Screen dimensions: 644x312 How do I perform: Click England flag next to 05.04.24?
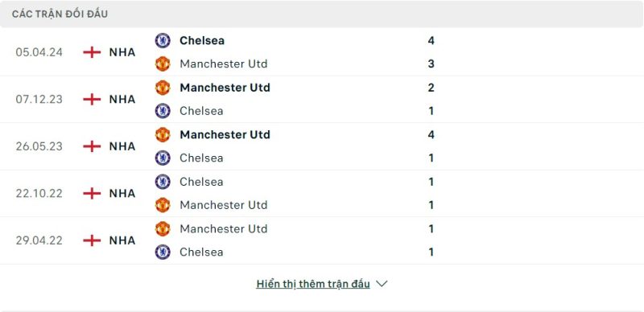(92, 52)
